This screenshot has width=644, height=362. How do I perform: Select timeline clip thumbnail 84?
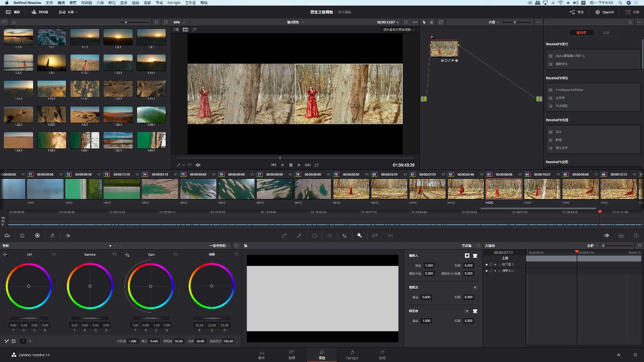(x=542, y=189)
